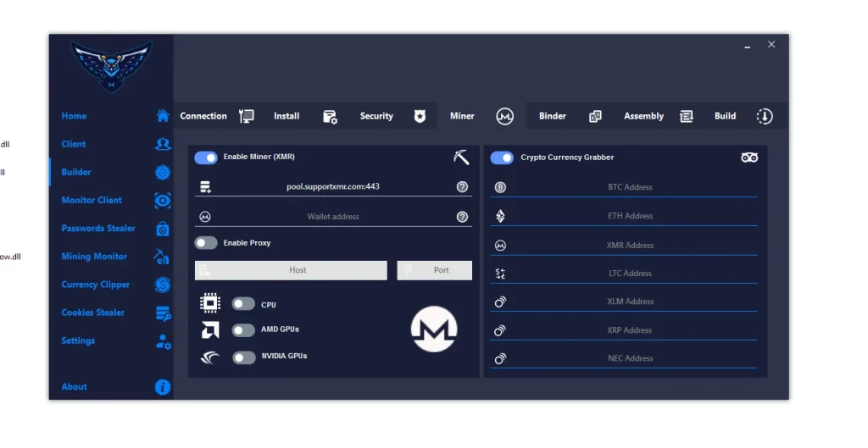868x448 pixels.
Task: Click the large Monero logo
Action: pos(434,329)
